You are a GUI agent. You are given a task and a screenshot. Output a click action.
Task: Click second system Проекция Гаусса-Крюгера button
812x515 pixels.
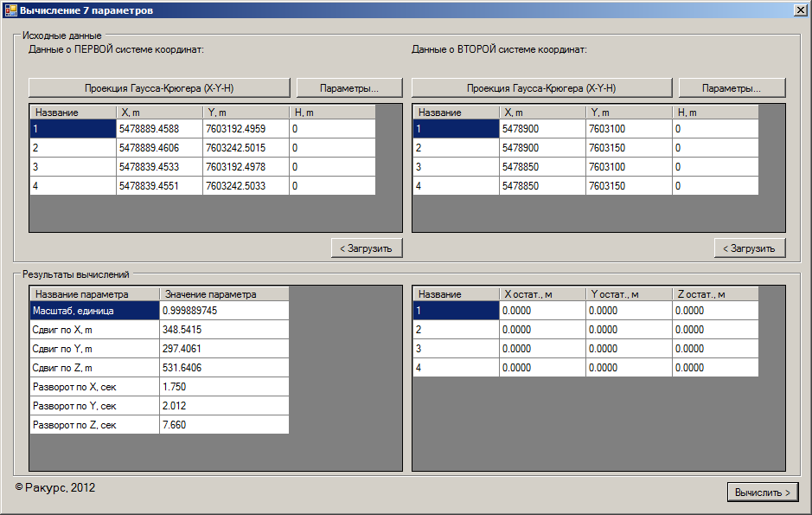[541, 88]
